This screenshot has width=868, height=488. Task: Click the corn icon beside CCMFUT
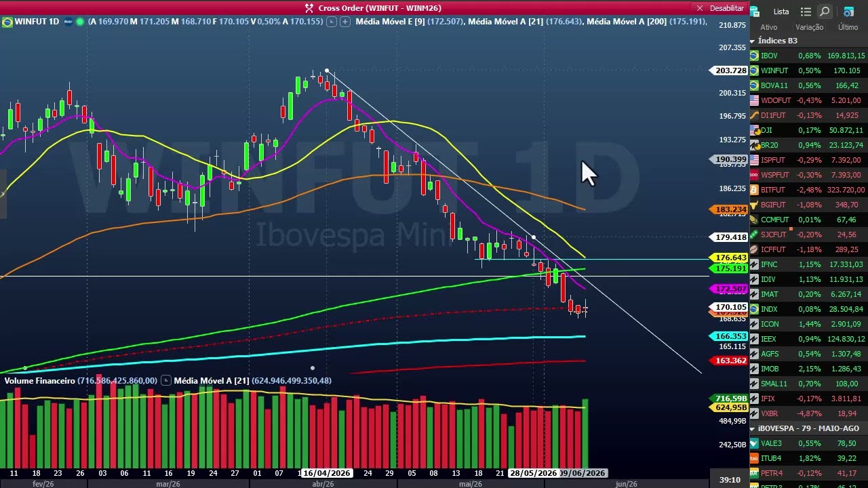click(754, 220)
